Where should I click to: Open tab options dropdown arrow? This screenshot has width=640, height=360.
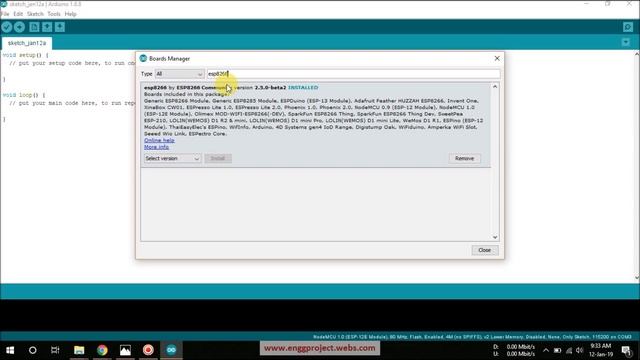tap(626, 42)
